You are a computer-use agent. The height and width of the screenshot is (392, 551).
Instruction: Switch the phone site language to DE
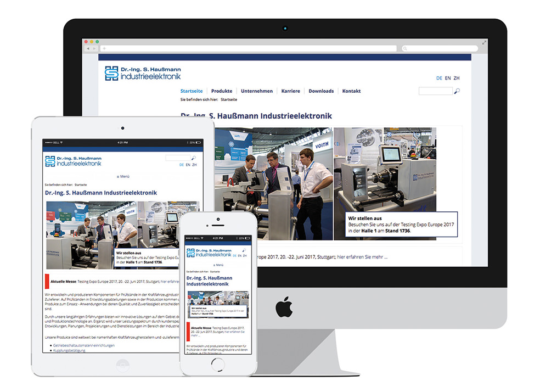point(234,256)
